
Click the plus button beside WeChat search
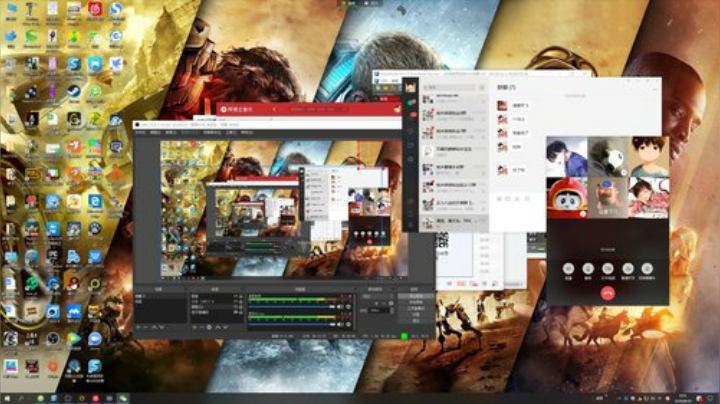[482, 87]
